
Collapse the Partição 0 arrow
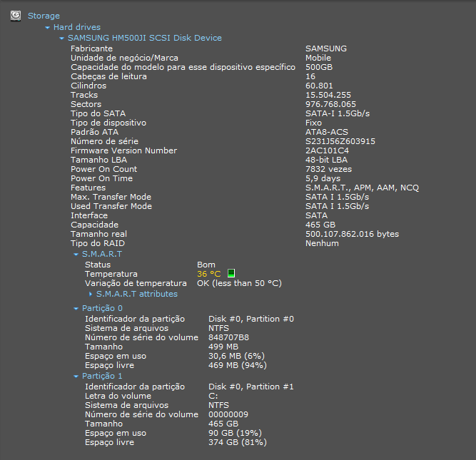(76, 309)
